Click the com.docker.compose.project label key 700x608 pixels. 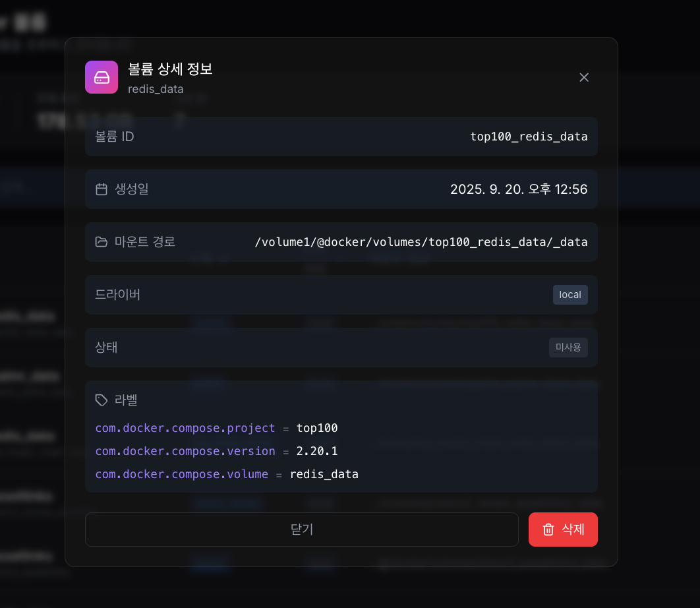184,428
